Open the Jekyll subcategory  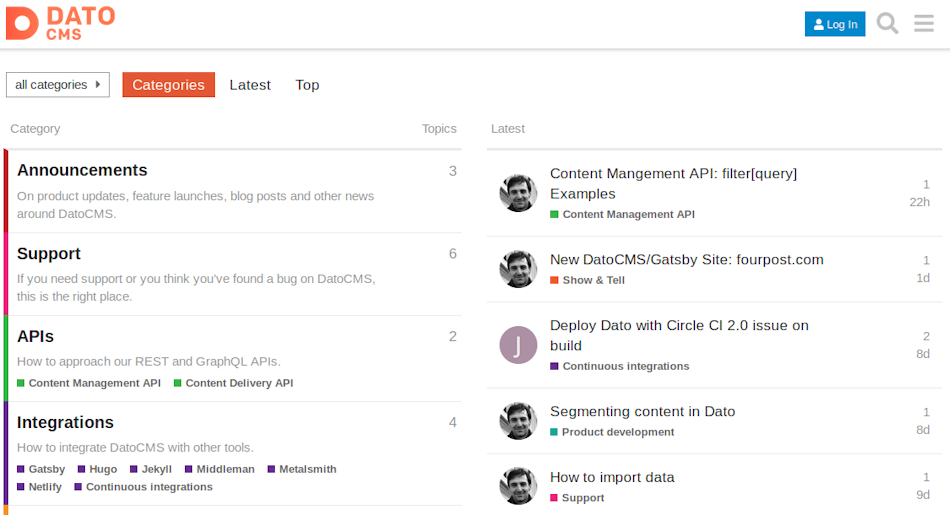tap(151, 469)
